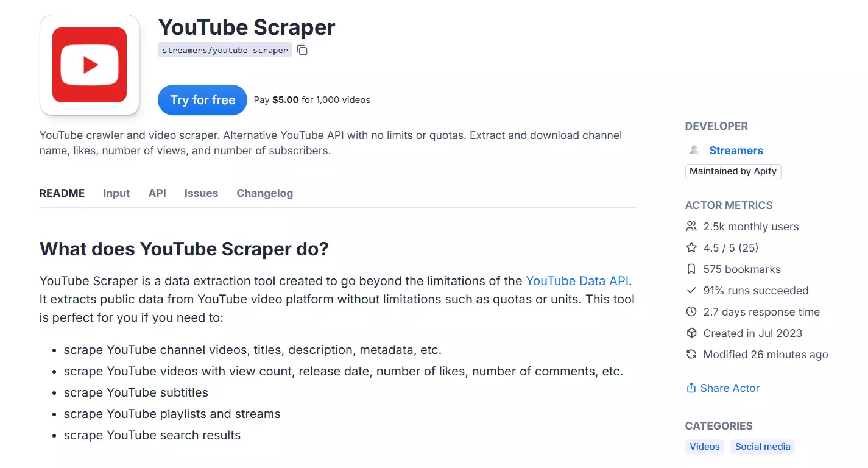Click the Created in Jul 2023 box icon

pos(691,333)
